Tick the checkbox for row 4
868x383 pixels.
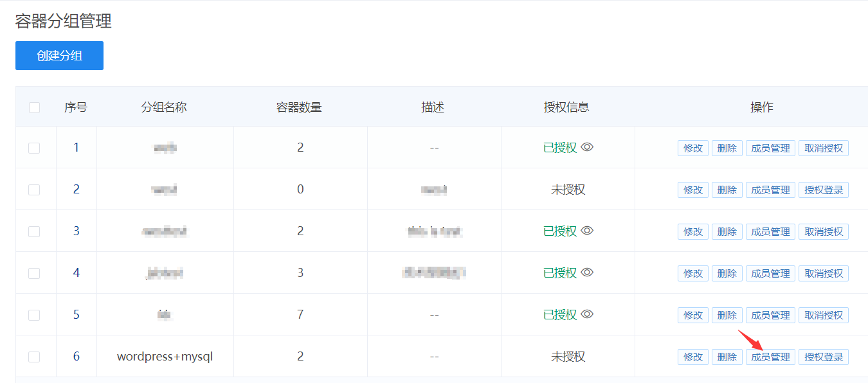point(34,273)
